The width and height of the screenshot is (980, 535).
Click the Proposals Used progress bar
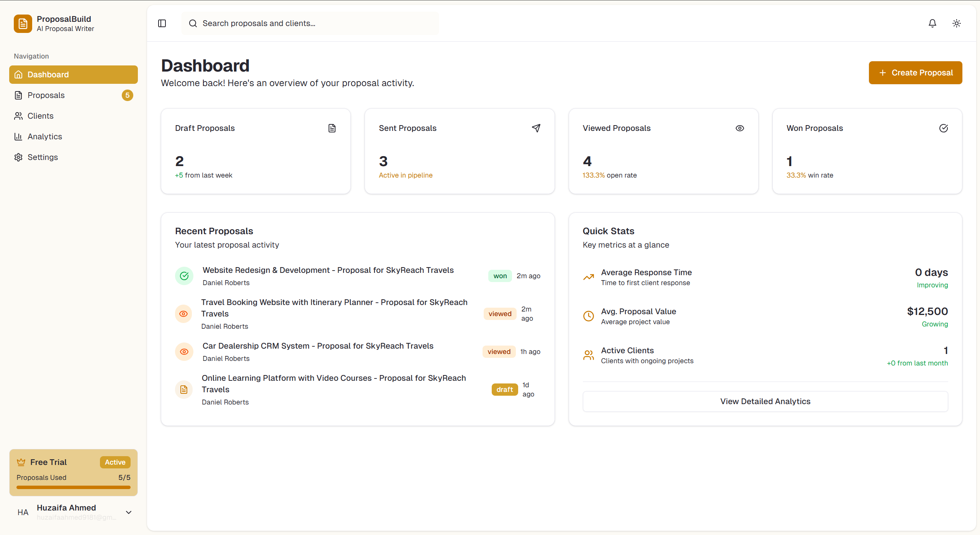pos(73,487)
